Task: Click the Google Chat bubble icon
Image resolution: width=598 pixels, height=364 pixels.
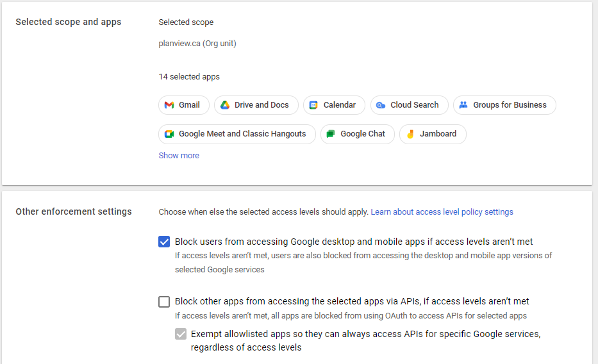Action: (331, 134)
